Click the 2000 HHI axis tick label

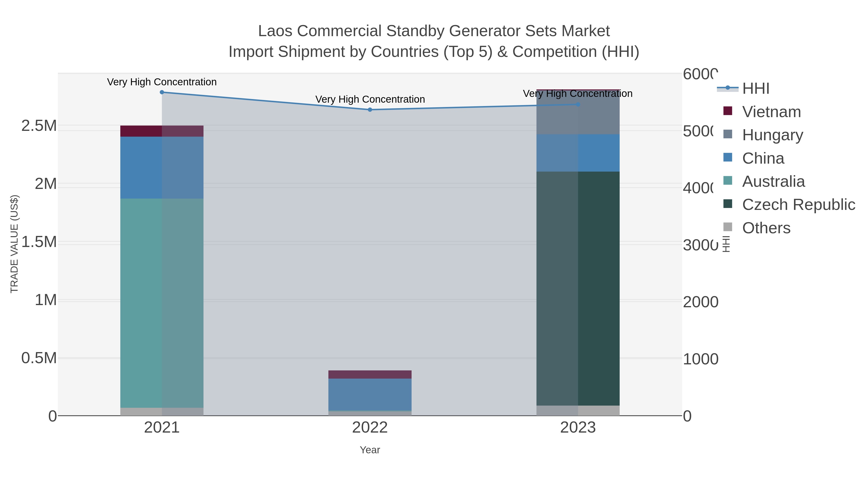701,302
